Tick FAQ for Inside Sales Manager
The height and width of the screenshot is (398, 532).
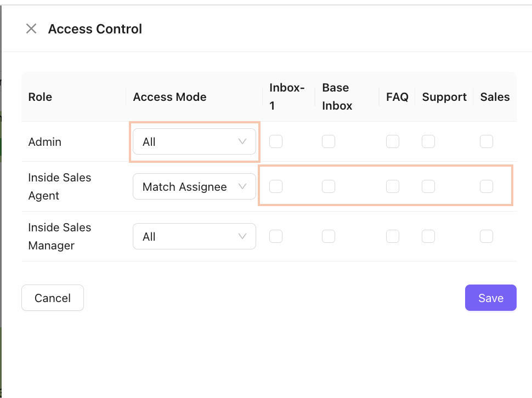tap(393, 236)
